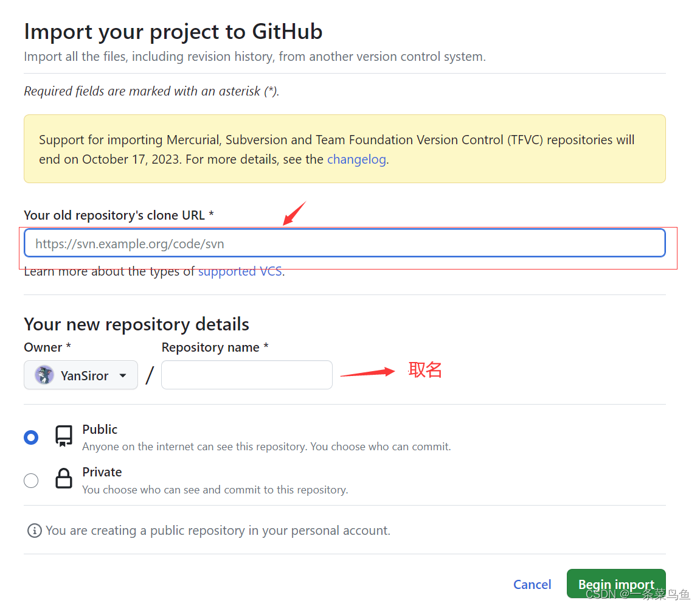Click the dropdown caret beside YanSiror

click(x=123, y=375)
